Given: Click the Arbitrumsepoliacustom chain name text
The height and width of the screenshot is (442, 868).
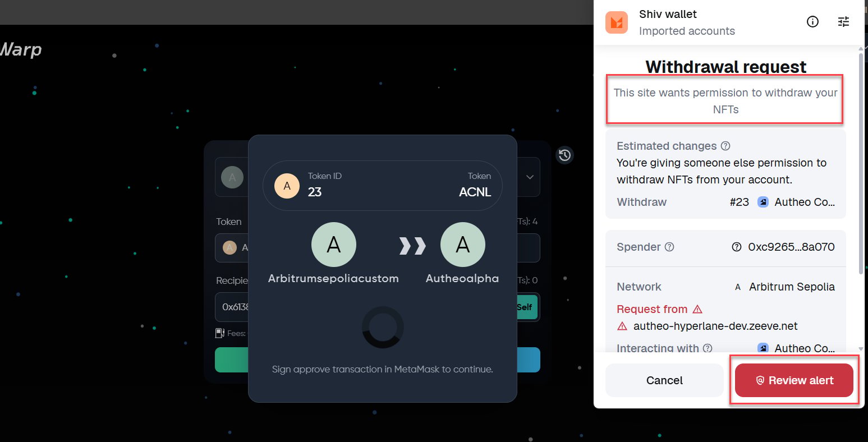Looking at the screenshot, I should [333, 278].
